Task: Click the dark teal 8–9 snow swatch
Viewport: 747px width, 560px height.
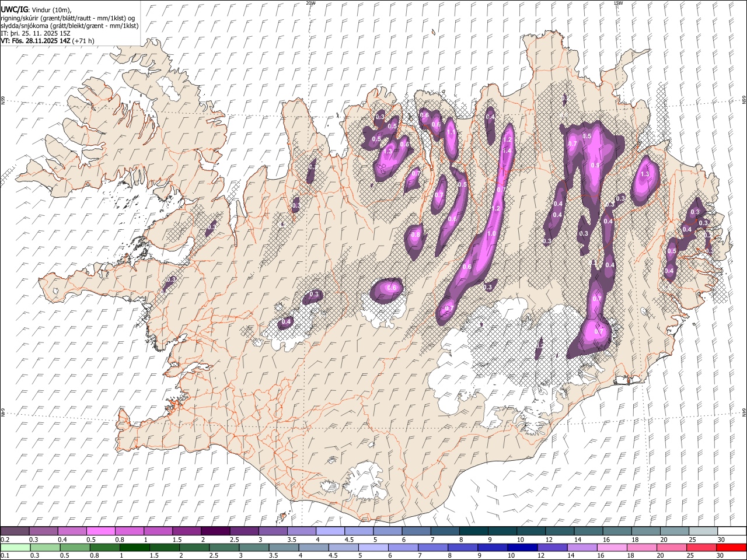Action: click(473, 531)
